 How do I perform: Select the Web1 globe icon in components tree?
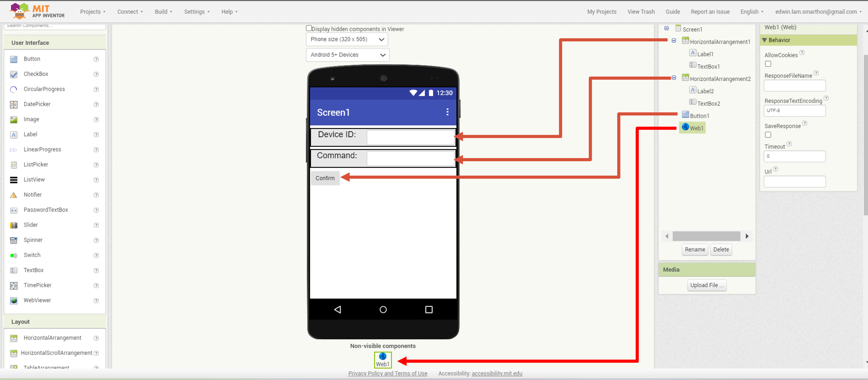click(x=685, y=127)
